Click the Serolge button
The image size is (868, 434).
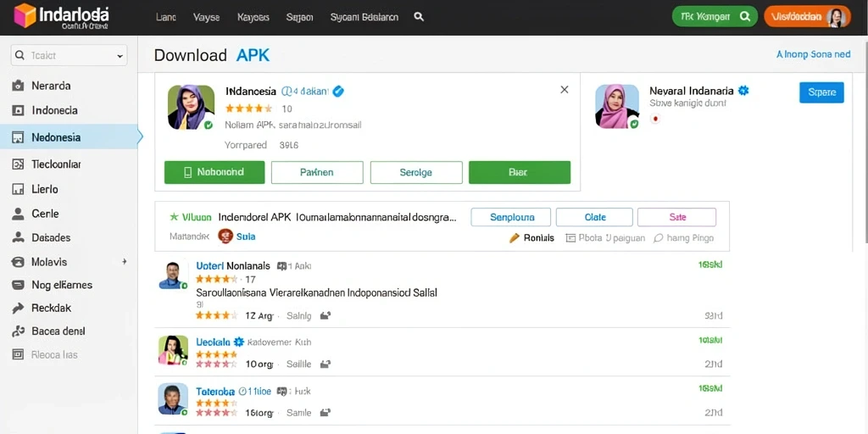pos(416,172)
